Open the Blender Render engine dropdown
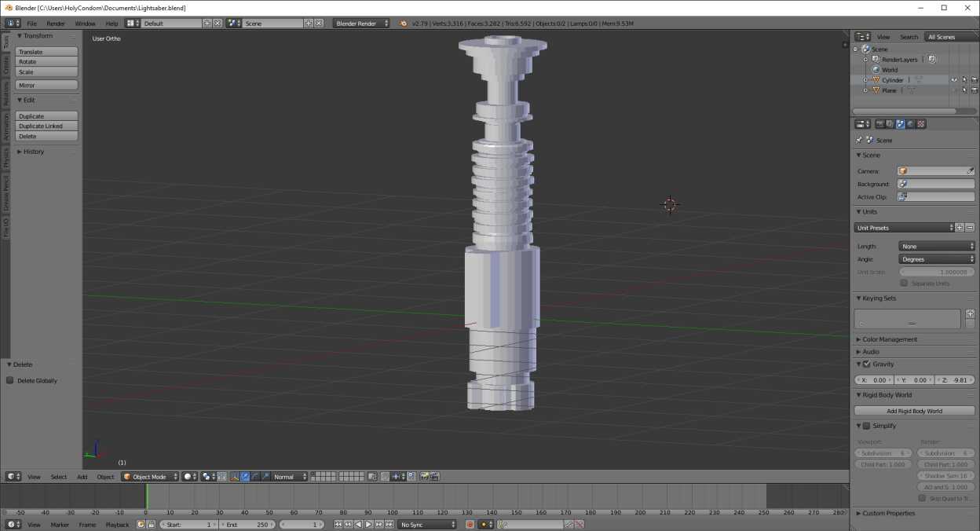Image resolution: width=980 pixels, height=531 pixels. [362, 24]
